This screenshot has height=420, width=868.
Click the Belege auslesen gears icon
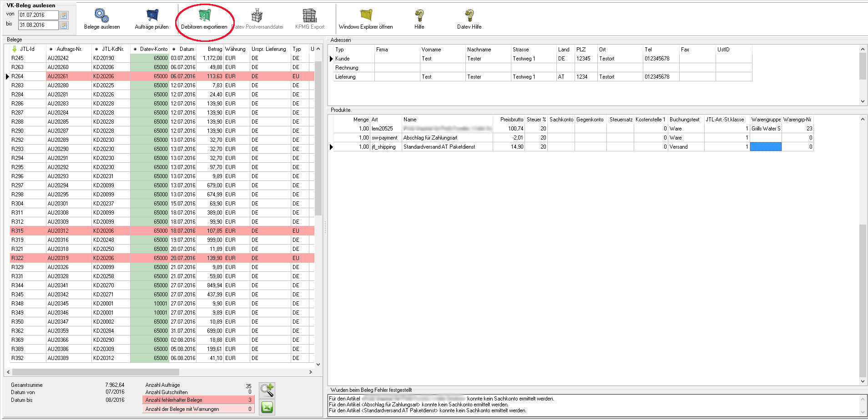tap(101, 16)
